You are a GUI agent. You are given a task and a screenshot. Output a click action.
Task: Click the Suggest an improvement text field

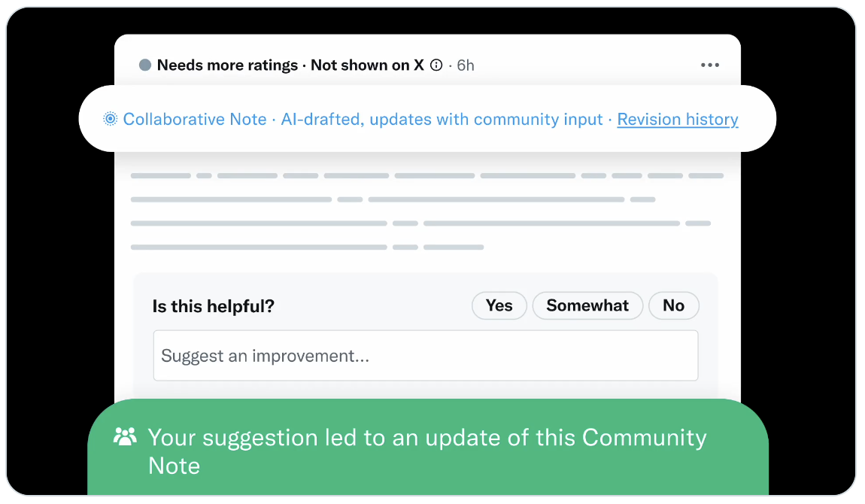(x=426, y=356)
